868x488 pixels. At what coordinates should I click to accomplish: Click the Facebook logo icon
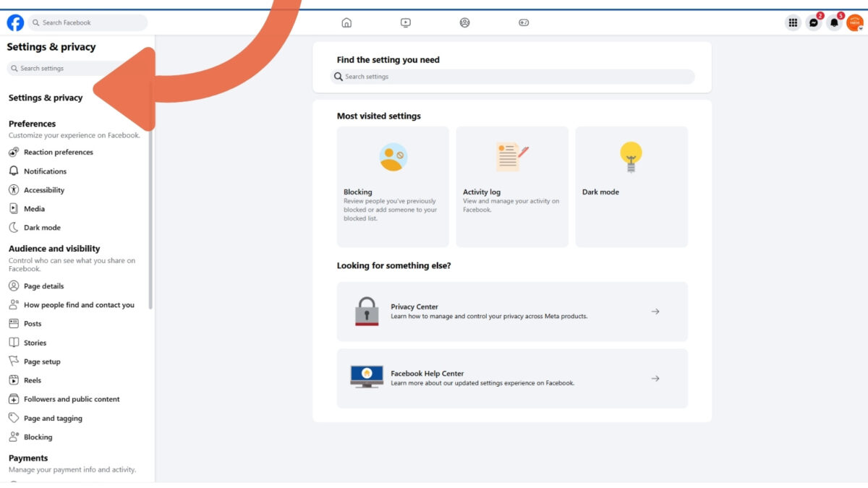[15, 22]
